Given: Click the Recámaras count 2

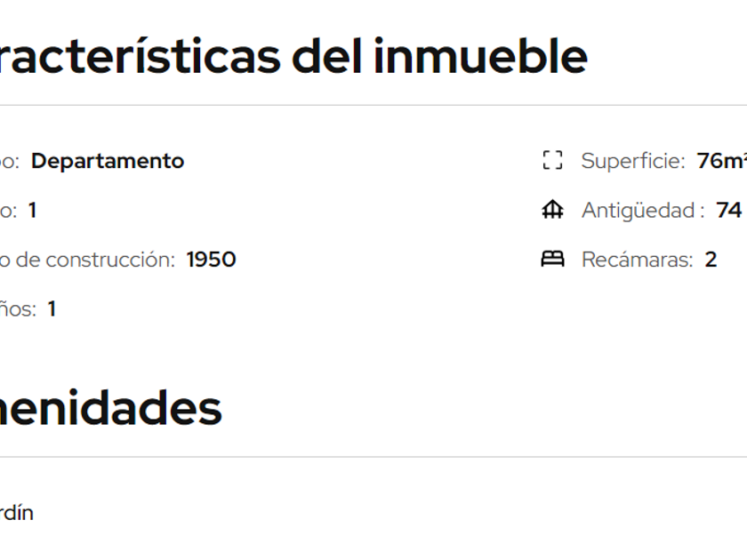Looking at the screenshot, I should [711, 260].
